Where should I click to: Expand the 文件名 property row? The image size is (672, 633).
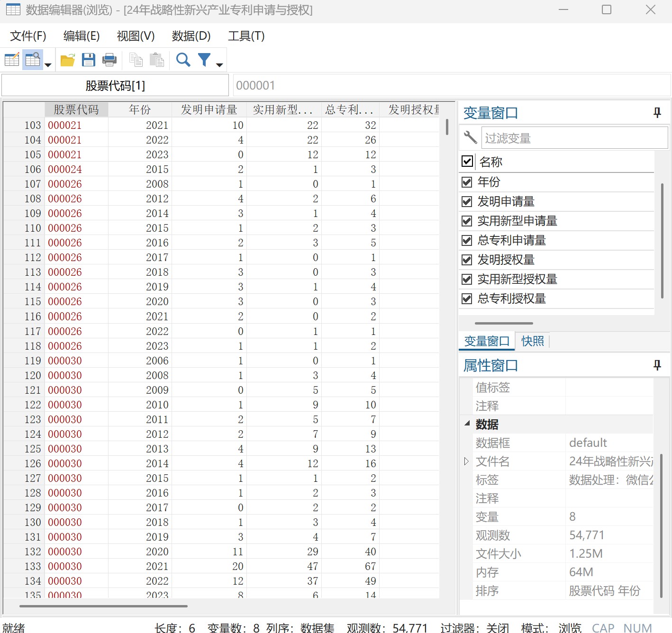[x=466, y=461]
